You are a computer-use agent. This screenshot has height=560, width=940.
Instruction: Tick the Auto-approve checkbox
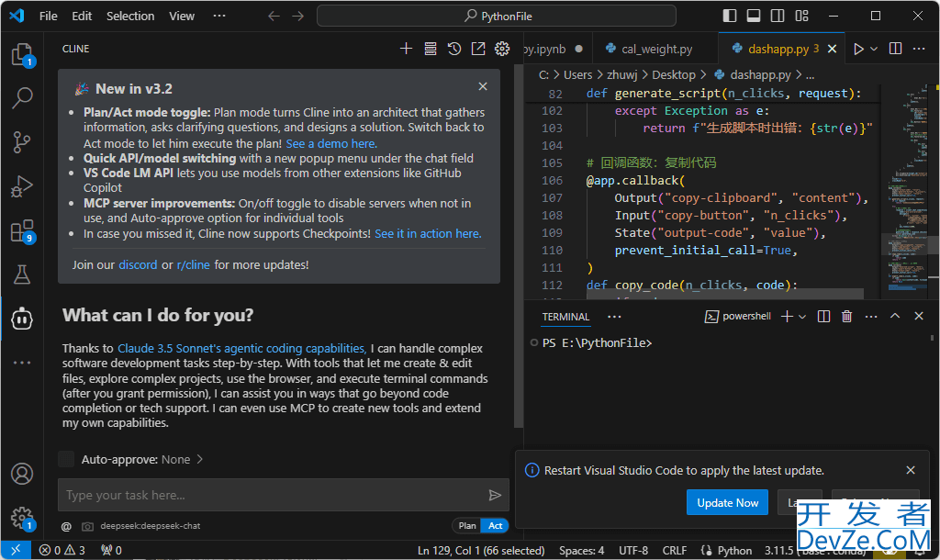coord(66,459)
